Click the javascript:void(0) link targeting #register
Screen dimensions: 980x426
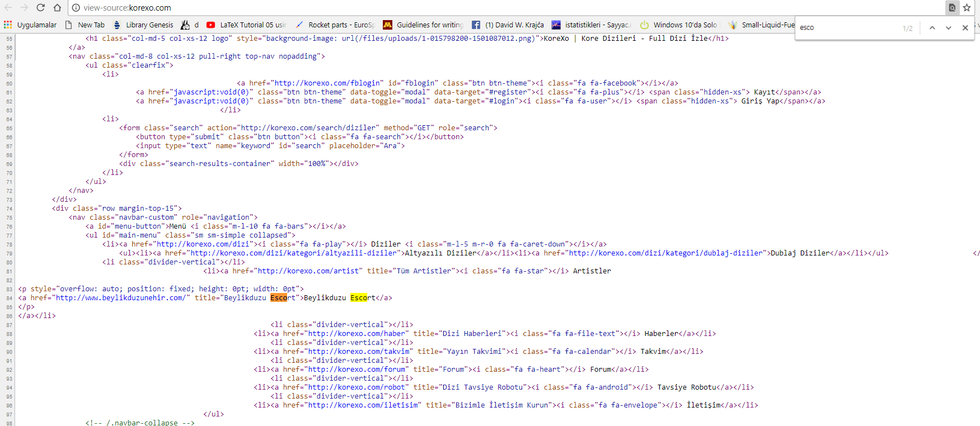pos(211,92)
